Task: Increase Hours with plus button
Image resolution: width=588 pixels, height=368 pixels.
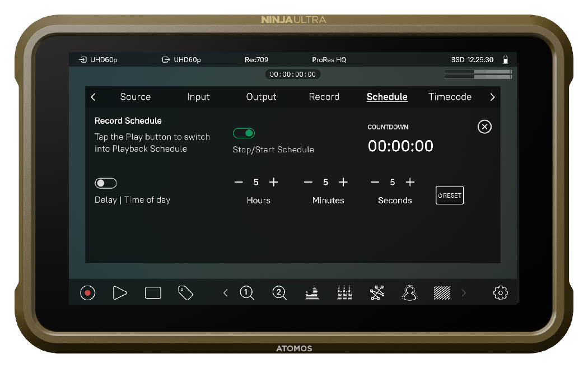Action: click(274, 182)
